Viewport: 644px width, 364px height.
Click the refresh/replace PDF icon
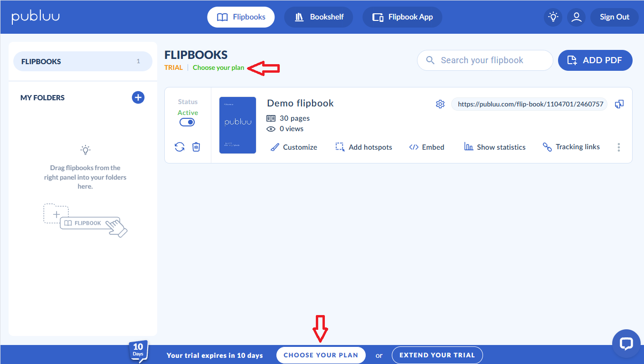point(180,147)
